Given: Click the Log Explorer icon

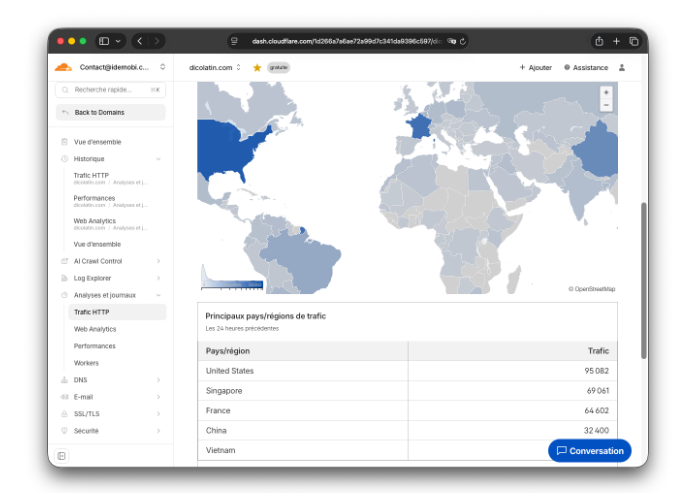Looking at the screenshot, I should [64, 278].
